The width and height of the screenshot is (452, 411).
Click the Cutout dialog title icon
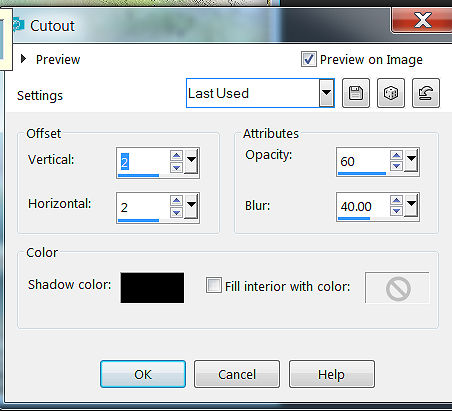click(x=19, y=25)
